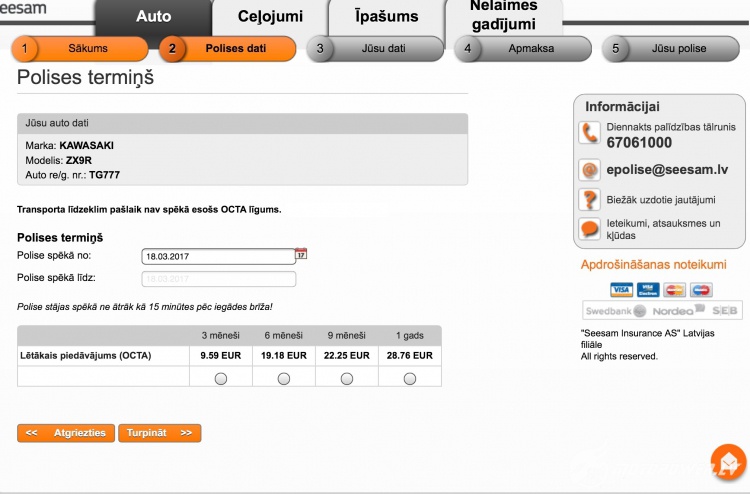Viewport: 750px width, 494px height.
Task: Click the ZX9R model value
Action: point(78,160)
